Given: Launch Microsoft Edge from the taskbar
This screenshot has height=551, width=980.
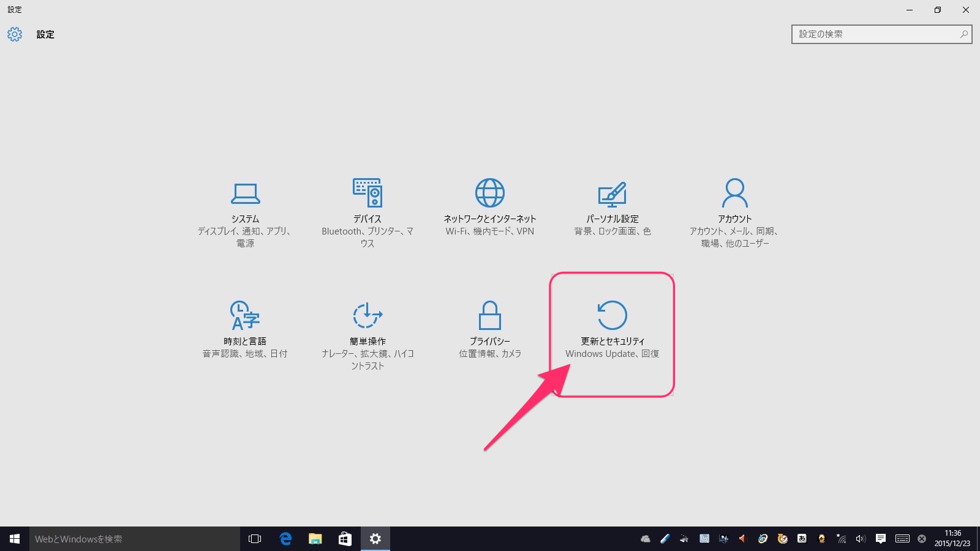Looking at the screenshot, I should 285,539.
